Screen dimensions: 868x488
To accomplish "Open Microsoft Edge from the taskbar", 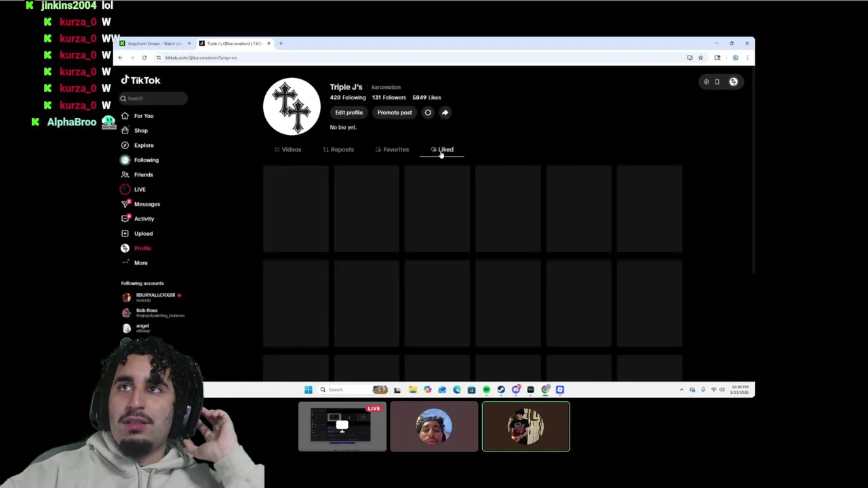I will point(457,390).
